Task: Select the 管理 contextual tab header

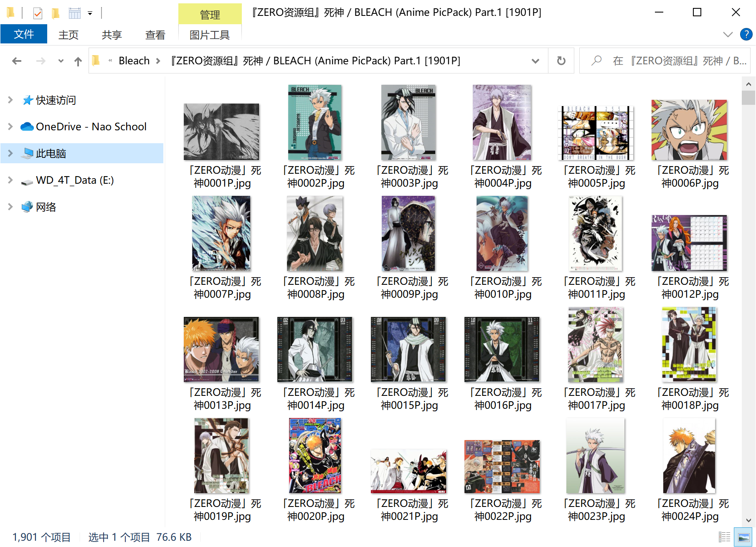Action: pyautogui.click(x=210, y=14)
